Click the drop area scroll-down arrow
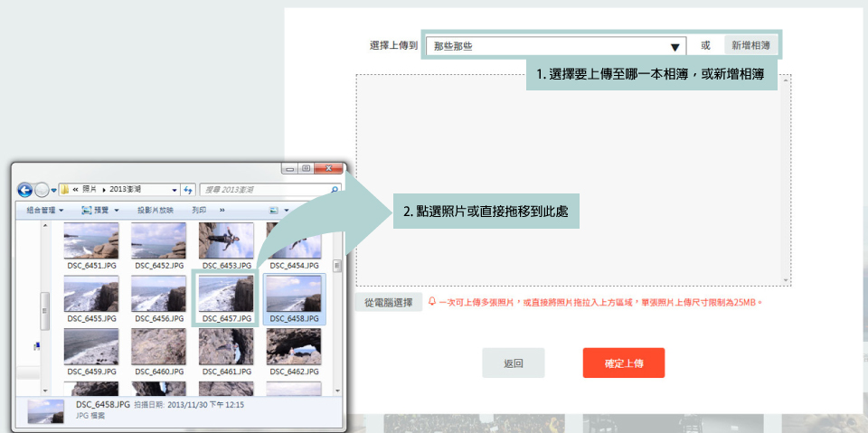 pos(786,281)
